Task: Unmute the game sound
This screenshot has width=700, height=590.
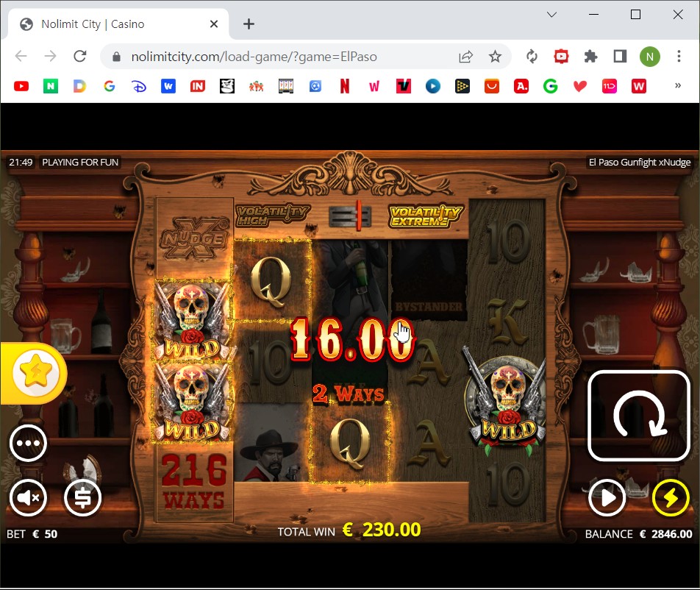Action: [28, 497]
